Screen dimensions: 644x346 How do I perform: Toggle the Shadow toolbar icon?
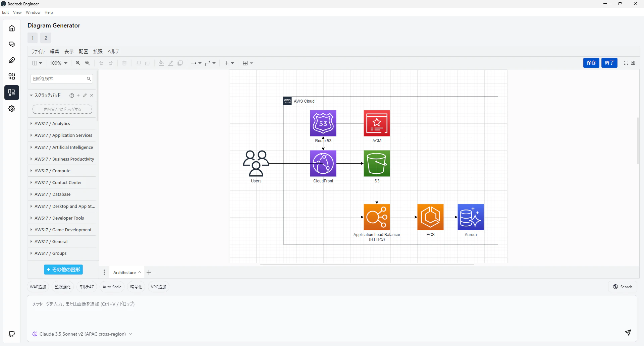pos(180,63)
